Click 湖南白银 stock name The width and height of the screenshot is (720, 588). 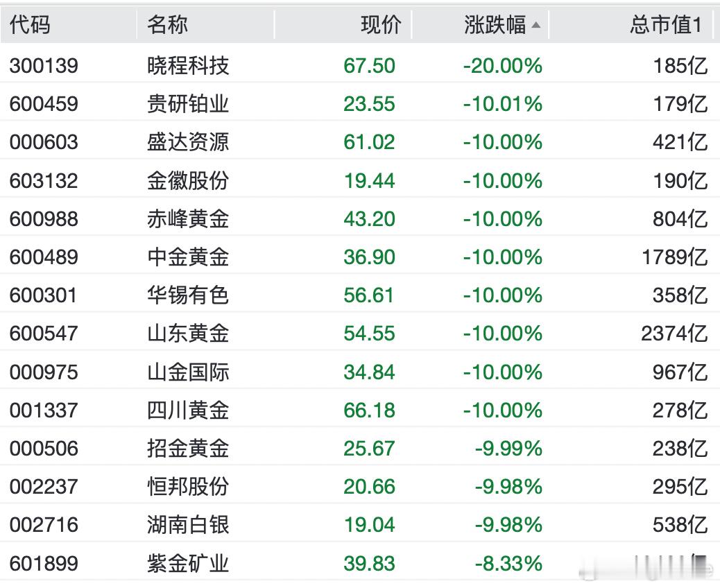coord(188,525)
